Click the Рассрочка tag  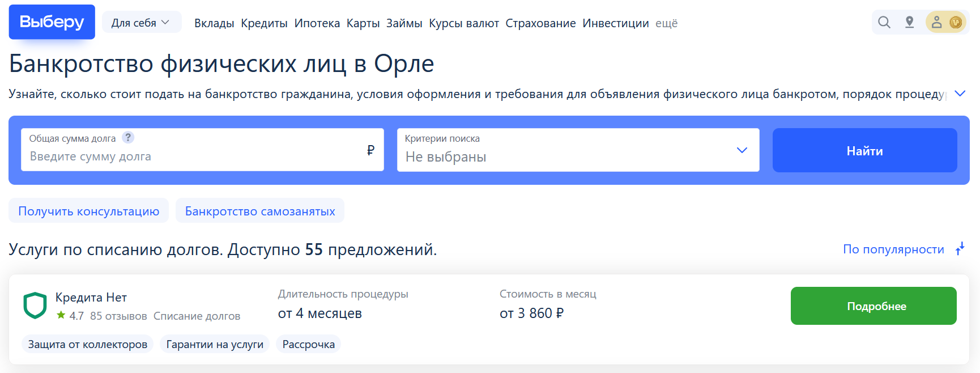tap(308, 344)
